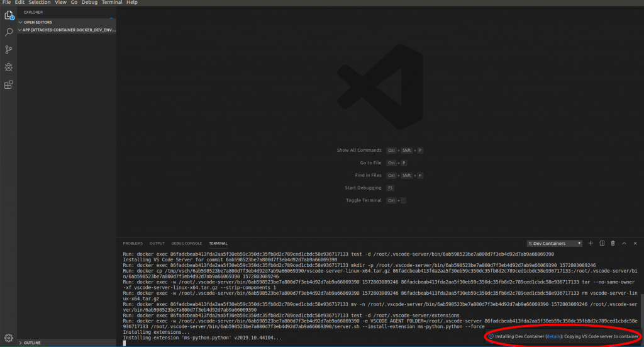Open the Debug view icon
This screenshot has width=644, height=347.
point(9,67)
